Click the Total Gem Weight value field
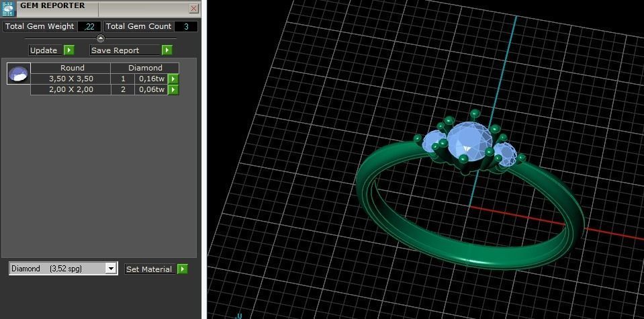The width and height of the screenshot is (644, 319). click(89, 27)
